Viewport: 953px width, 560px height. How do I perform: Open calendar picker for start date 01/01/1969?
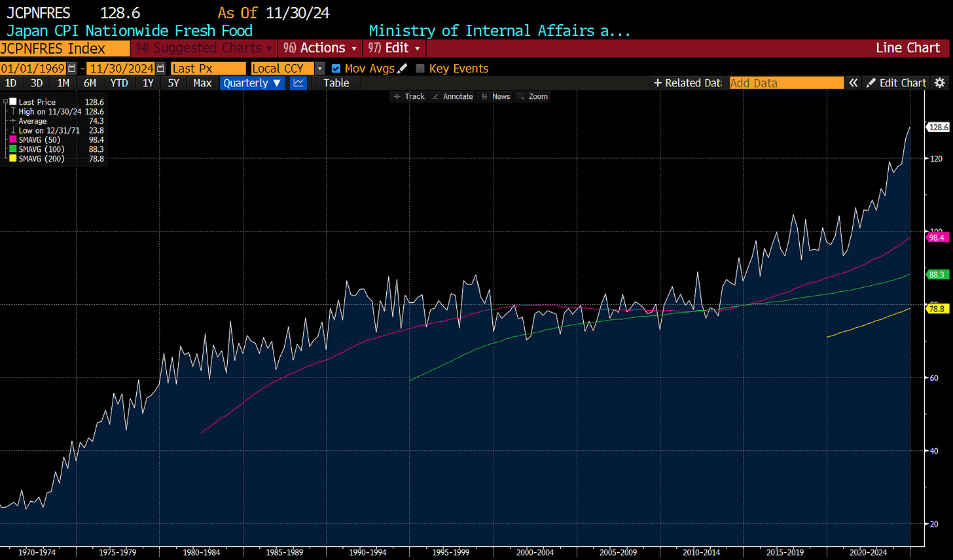point(71,69)
